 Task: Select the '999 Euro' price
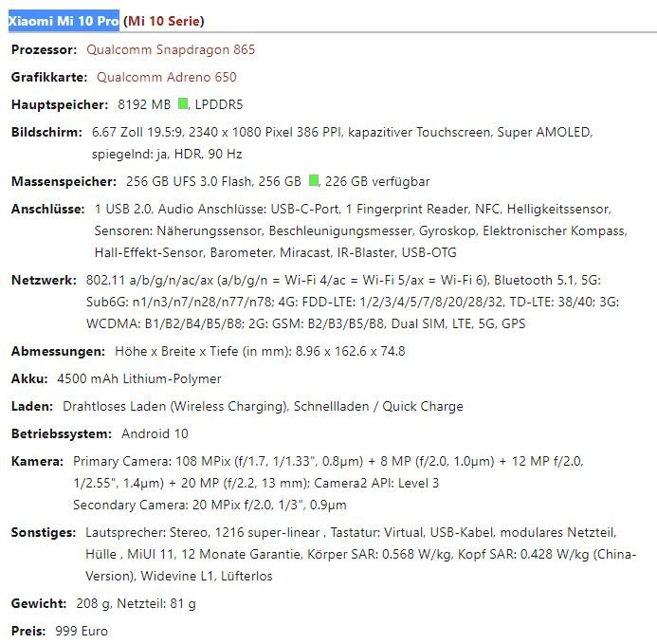coord(82,631)
